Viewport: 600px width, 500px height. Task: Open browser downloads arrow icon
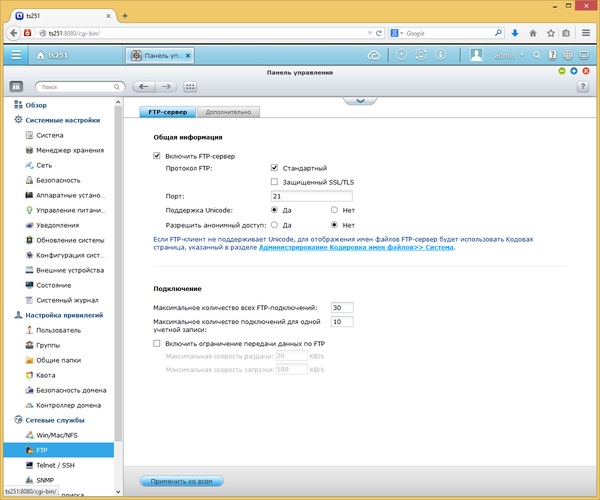515,33
